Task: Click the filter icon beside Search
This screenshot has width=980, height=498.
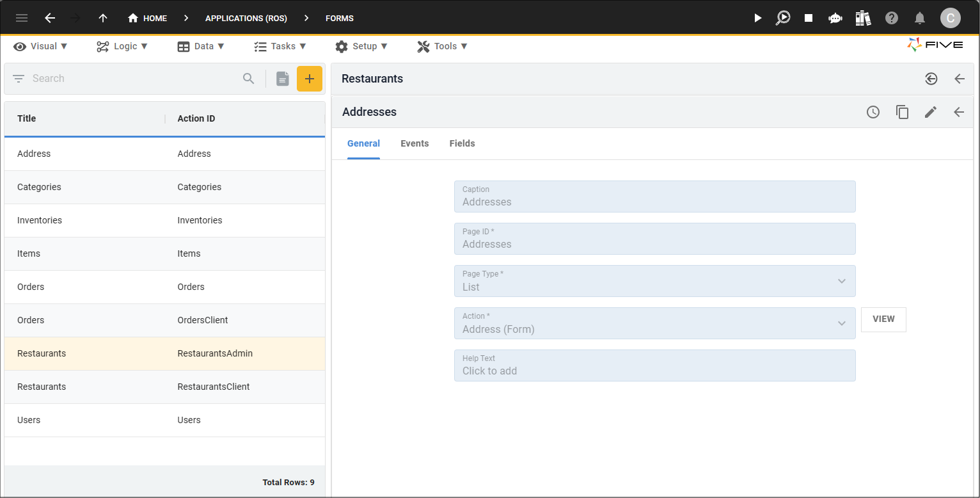Action: pos(19,79)
